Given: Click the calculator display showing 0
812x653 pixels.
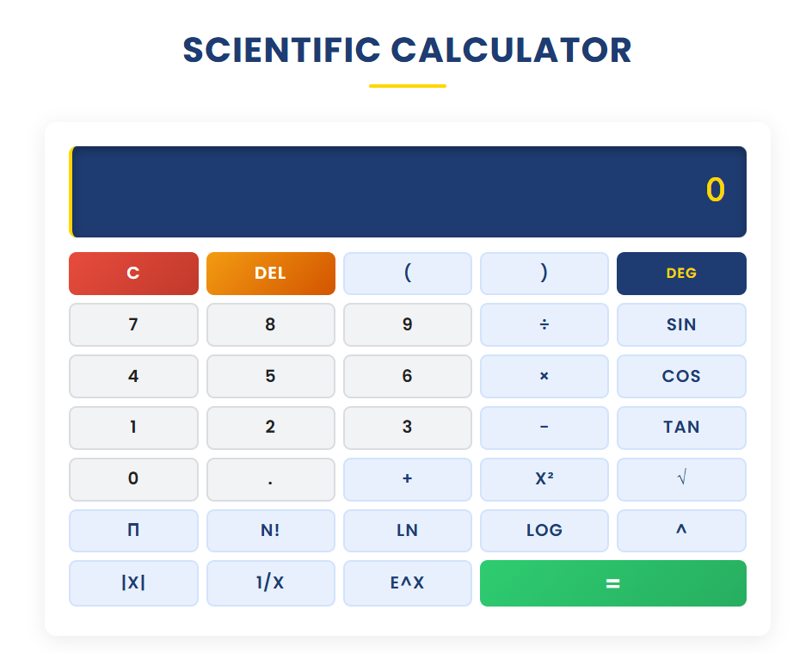Looking at the screenshot, I should pos(408,191).
